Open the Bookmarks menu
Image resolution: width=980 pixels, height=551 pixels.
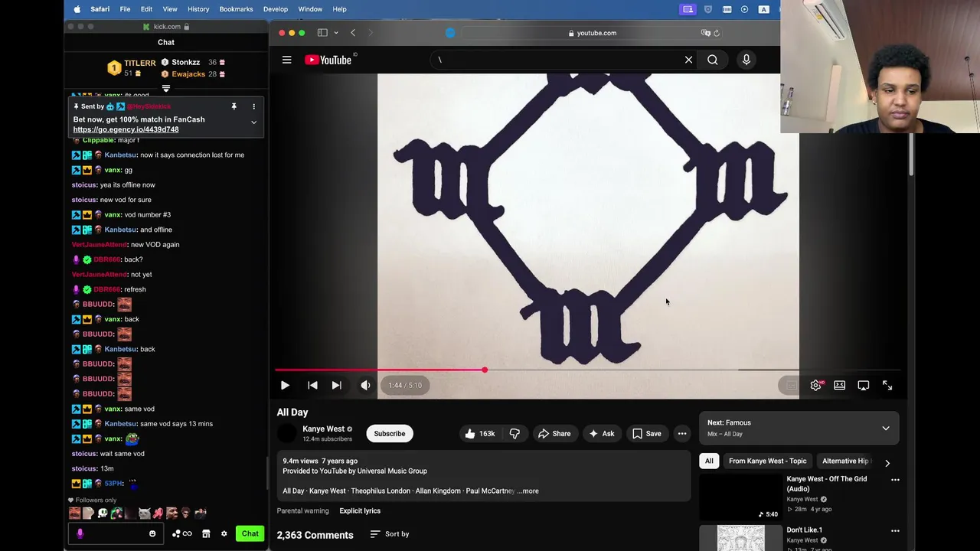[236, 9]
